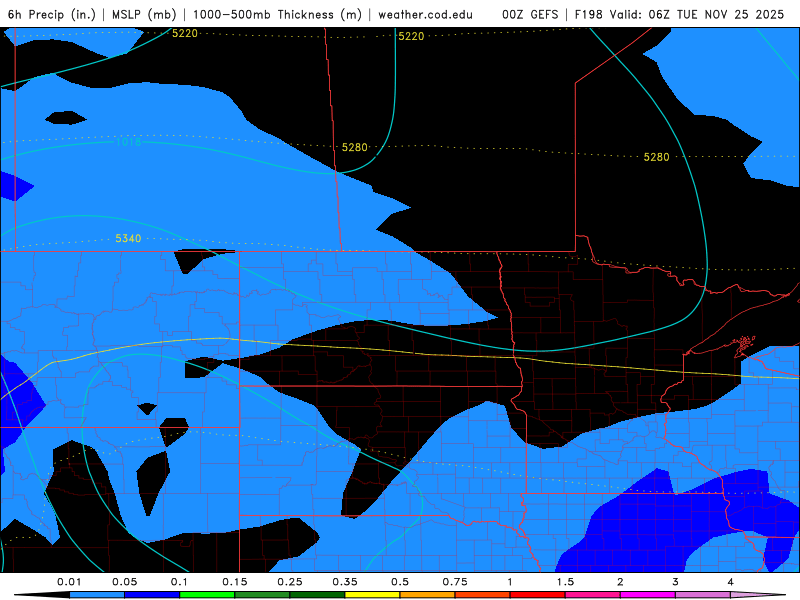Image resolution: width=800 pixels, height=600 pixels.
Task: Select the 1018 pressure contour label
Action: click(128, 142)
